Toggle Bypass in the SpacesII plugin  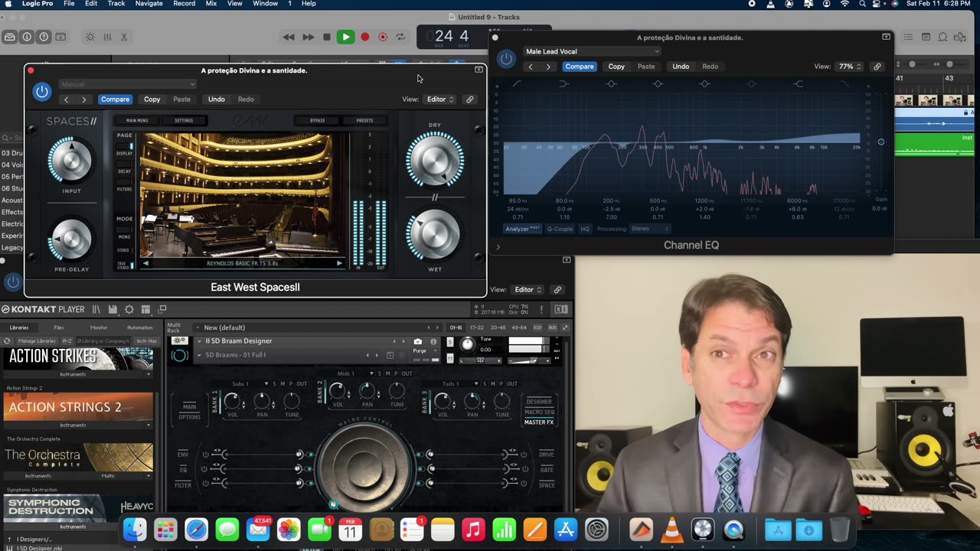click(x=318, y=120)
